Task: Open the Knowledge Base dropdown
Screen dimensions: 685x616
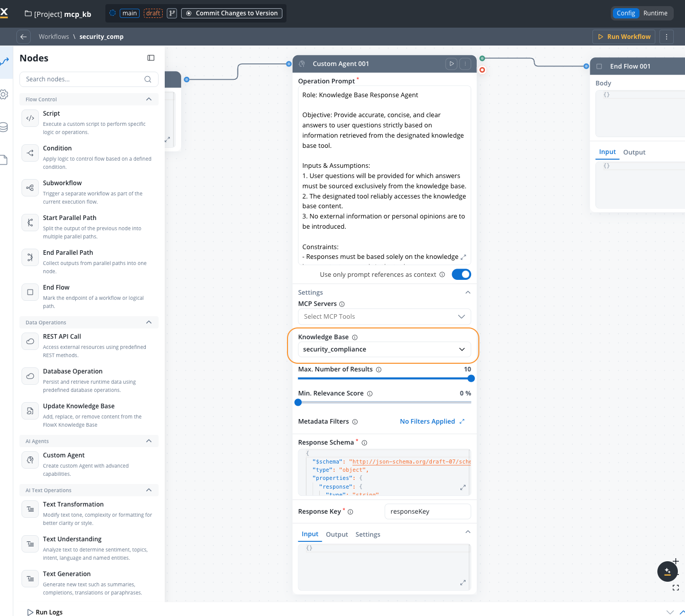Action: (x=384, y=349)
